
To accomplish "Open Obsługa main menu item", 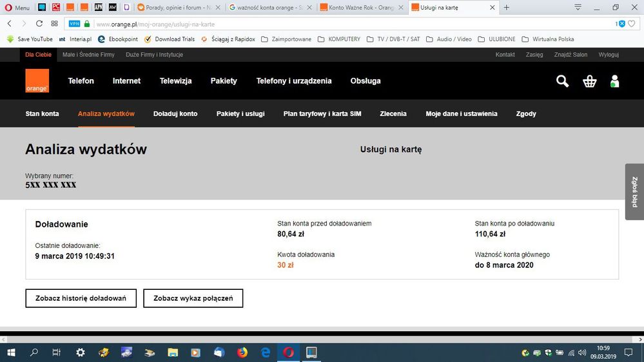I will [x=366, y=81].
